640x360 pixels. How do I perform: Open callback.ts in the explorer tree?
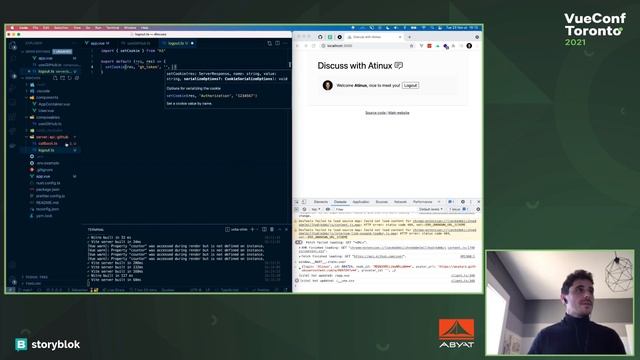click(x=48, y=143)
